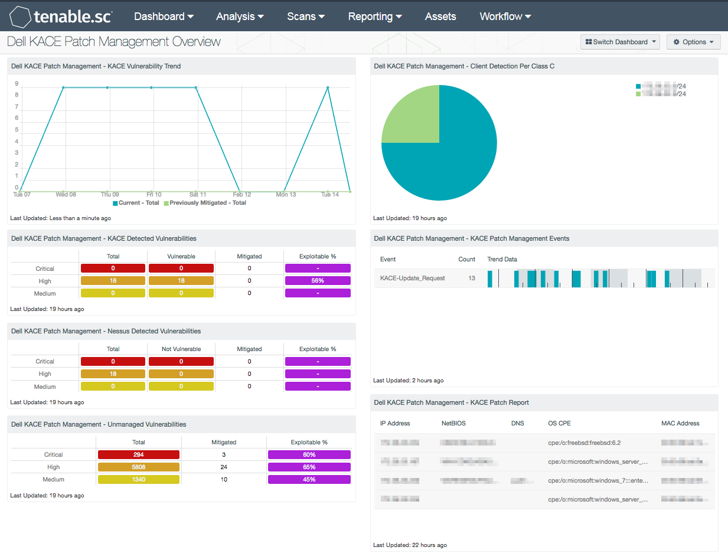Screen dimensions: 728x560
Task: Click Unmanaged Medium Total 1340 cell
Action: point(139,480)
